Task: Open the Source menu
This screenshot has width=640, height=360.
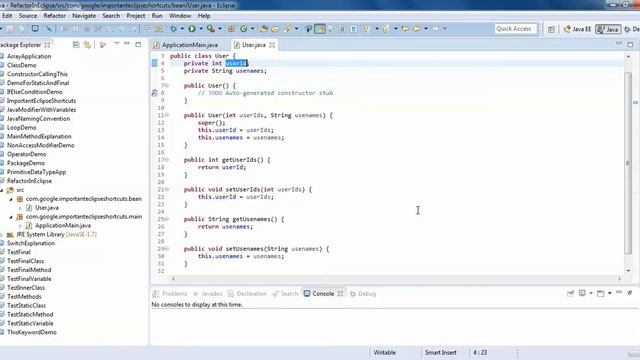Action: pyautogui.click(x=28, y=16)
